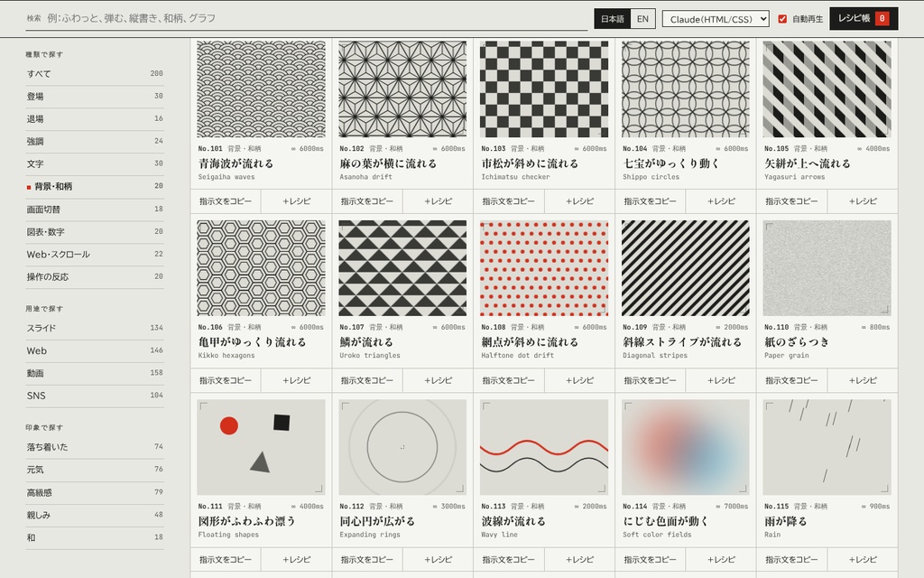Add No.103 市松が斜めに流れる to recipe
Screen dimensions: 924x578
(580, 201)
